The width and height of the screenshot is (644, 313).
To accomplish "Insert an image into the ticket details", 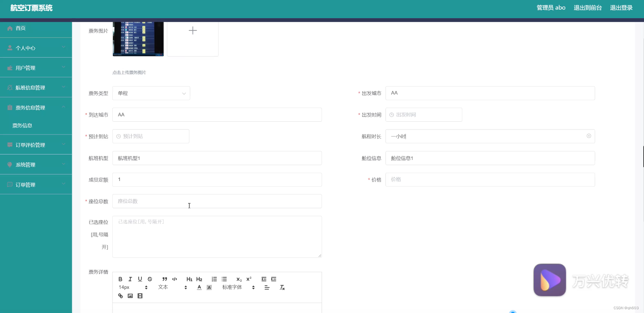I will click(130, 296).
